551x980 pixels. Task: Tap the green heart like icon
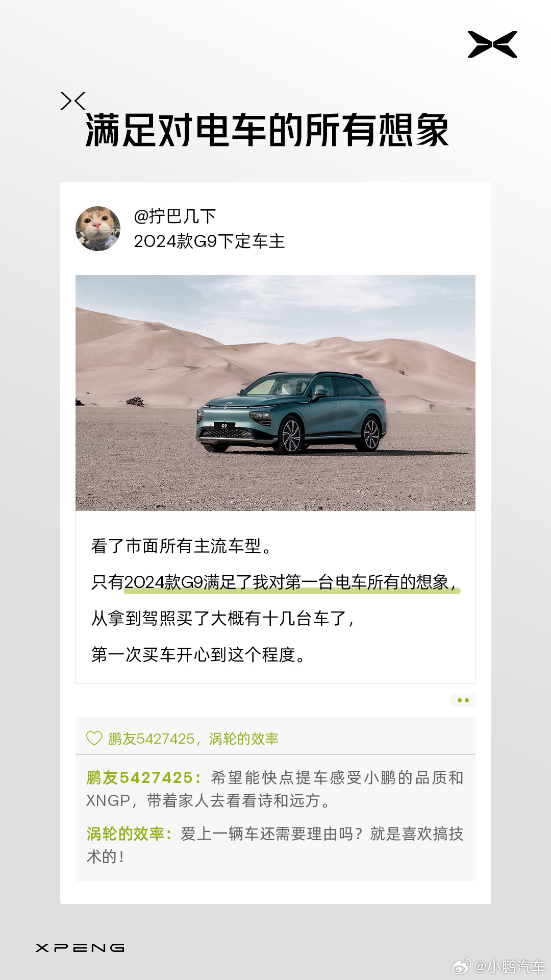94,738
